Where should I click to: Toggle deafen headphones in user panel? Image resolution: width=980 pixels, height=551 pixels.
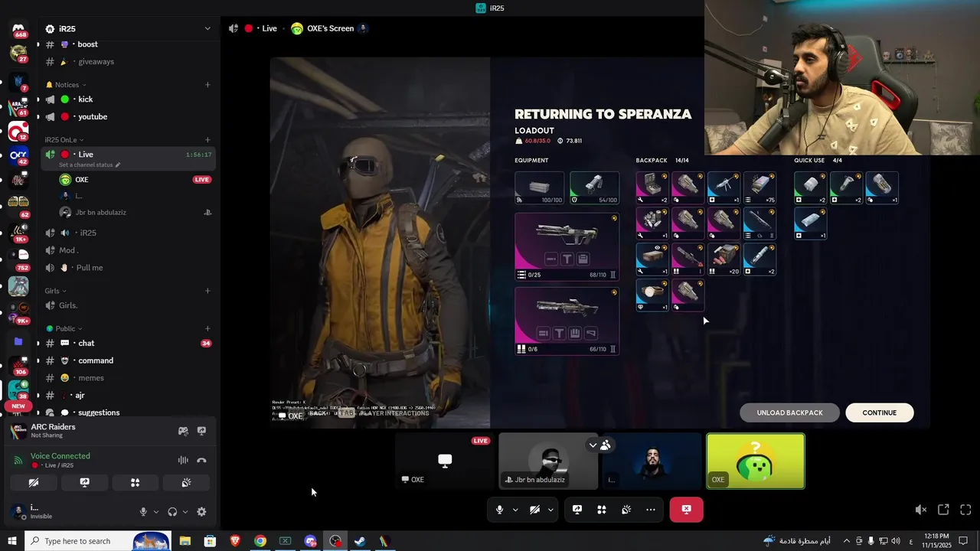point(172,512)
